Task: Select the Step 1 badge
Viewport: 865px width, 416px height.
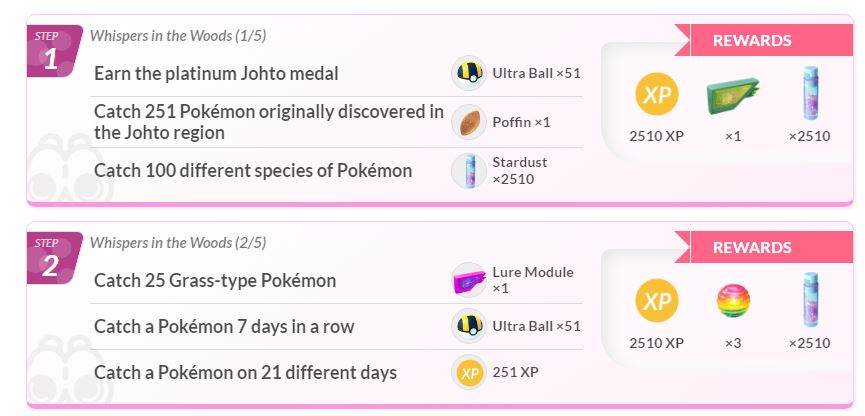Action: tap(51, 53)
